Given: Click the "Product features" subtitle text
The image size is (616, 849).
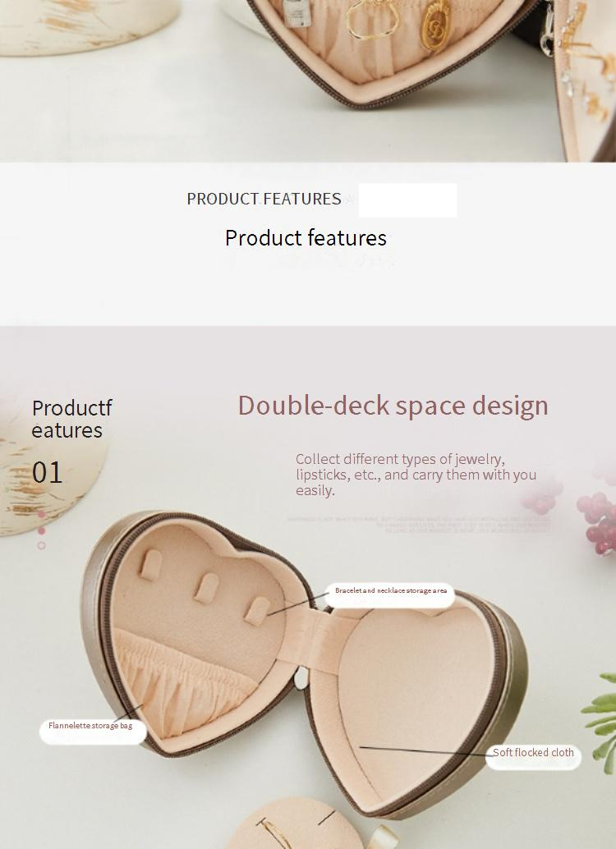Looking at the screenshot, I should 306,238.
